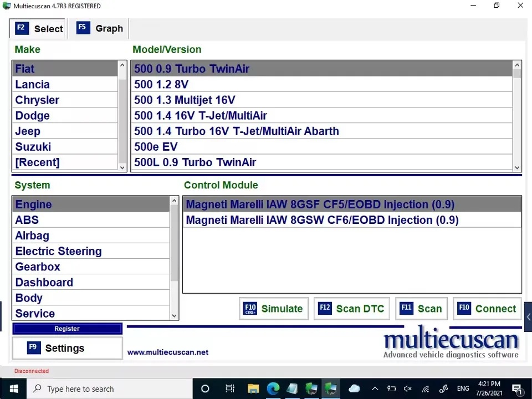Click the OneDrive system tray icon
Image resolution: width=532 pixels, height=399 pixels.
(354, 388)
